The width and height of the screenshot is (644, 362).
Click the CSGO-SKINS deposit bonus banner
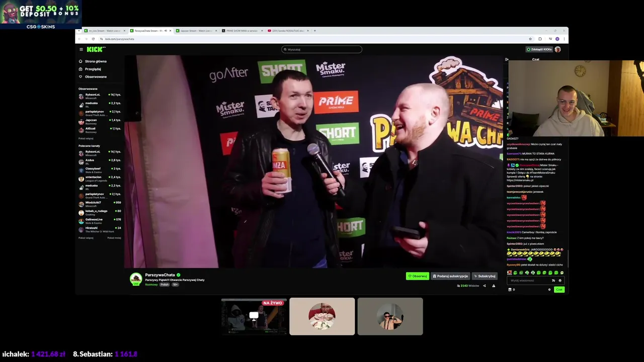(41, 15)
